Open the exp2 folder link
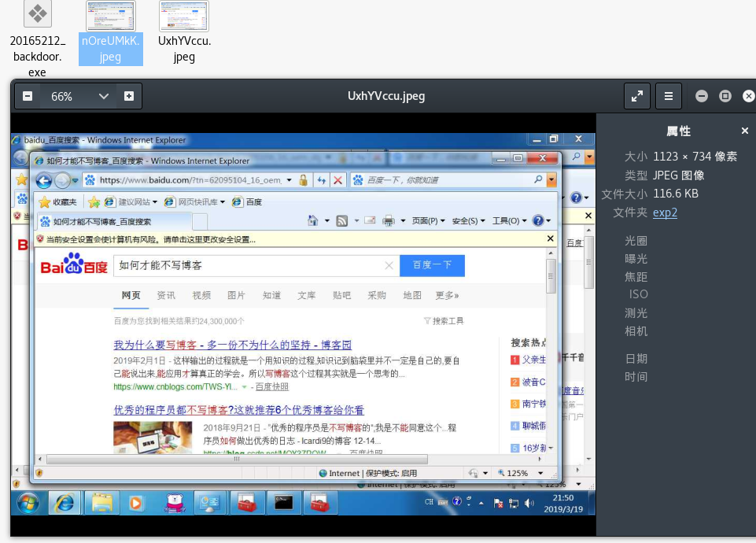 tap(665, 212)
